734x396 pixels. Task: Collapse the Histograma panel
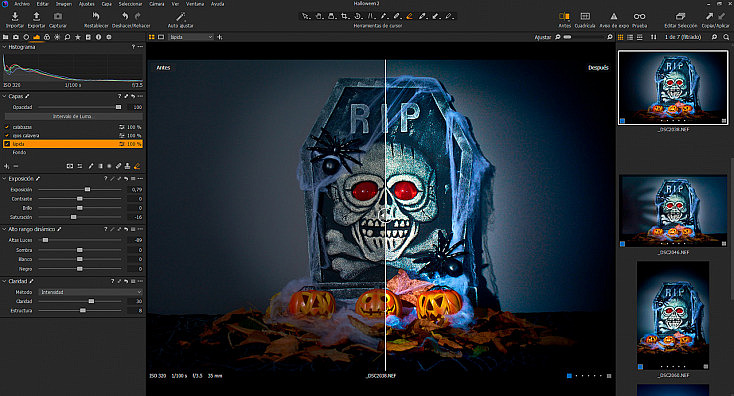pyautogui.click(x=4, y=47)
